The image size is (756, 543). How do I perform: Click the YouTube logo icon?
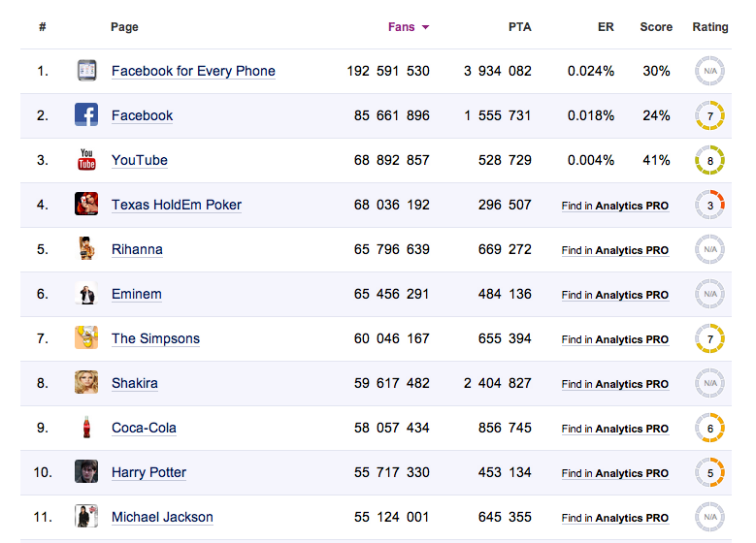[x=86, y=160]
